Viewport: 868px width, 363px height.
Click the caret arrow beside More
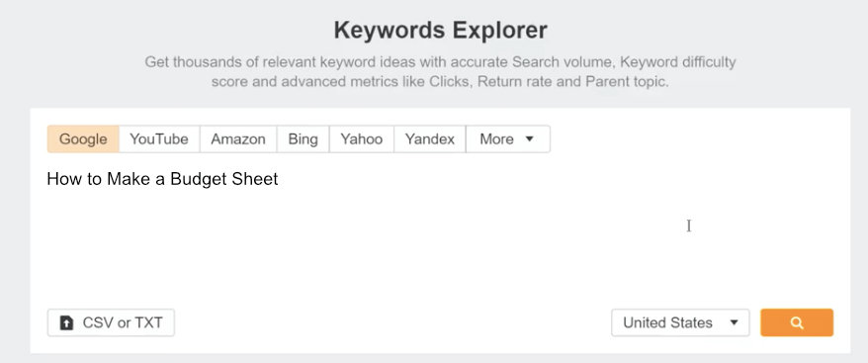click(529, 138)
